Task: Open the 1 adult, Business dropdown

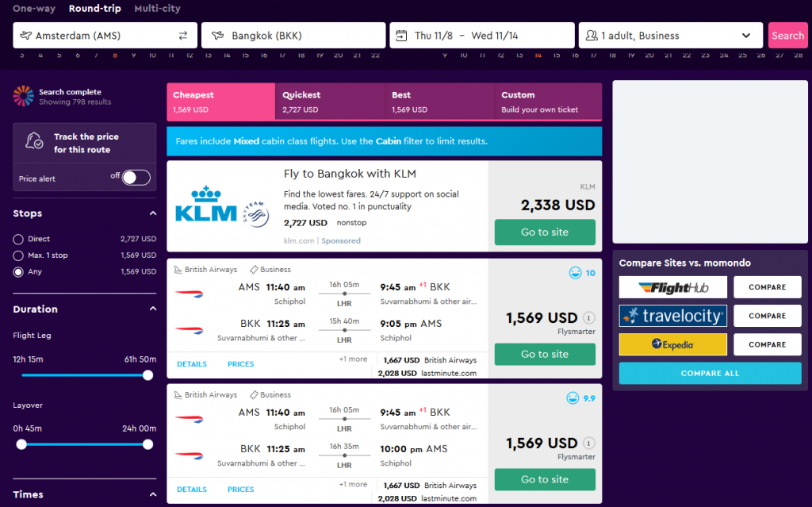Action: click(x=671, y=35)
